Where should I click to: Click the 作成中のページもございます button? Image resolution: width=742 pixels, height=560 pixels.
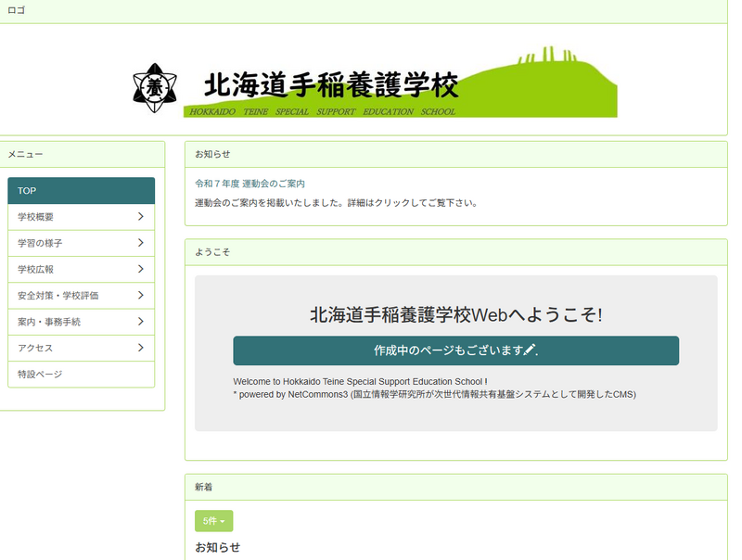tap(455, 350)
